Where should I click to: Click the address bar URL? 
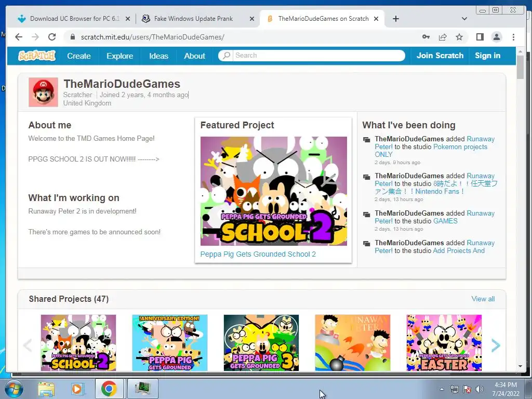coord(152,37)
